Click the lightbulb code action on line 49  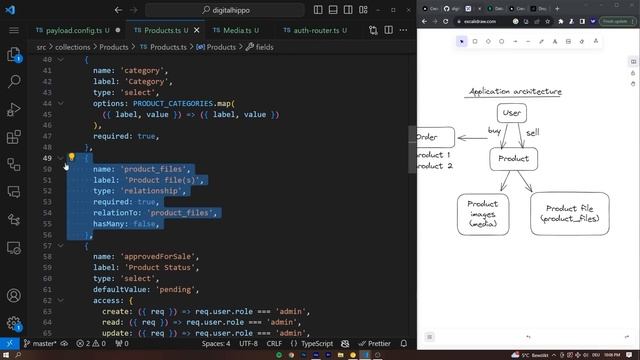(x=71, y=157)
